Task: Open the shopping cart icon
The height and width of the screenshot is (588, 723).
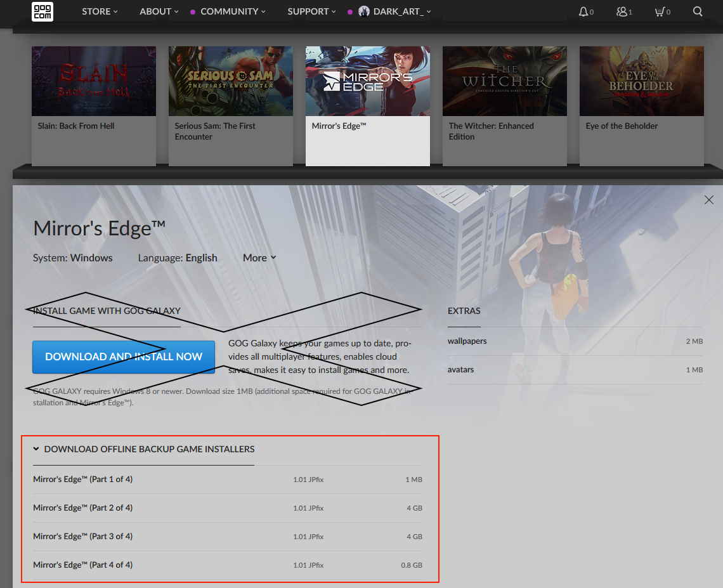Action: click(660, 11)
